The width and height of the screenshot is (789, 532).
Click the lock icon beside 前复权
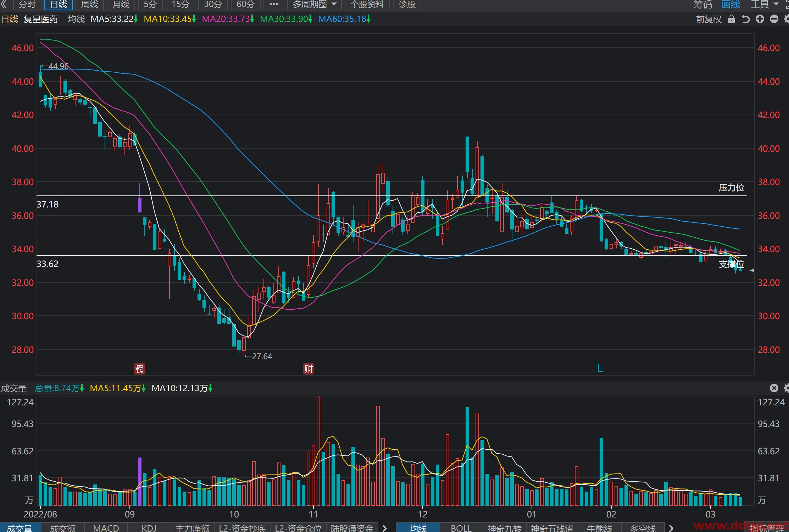tap(731, 19)
